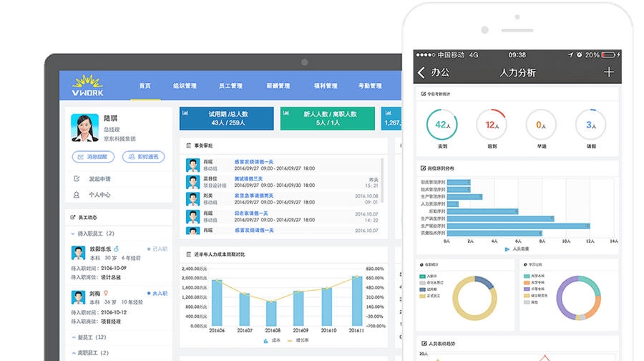This screenshot has width=644, height=361.
Task: Tap the 人员变动趋势 edit icon on phone
Action: [424, 343]
